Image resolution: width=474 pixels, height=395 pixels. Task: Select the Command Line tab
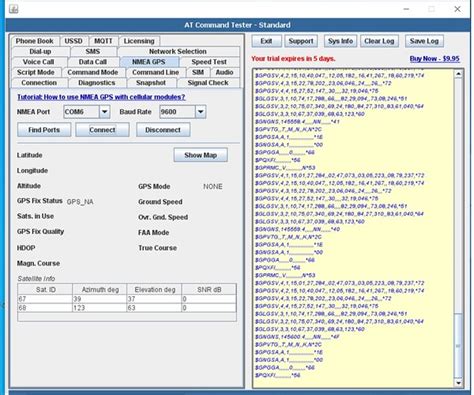[155, 72]
